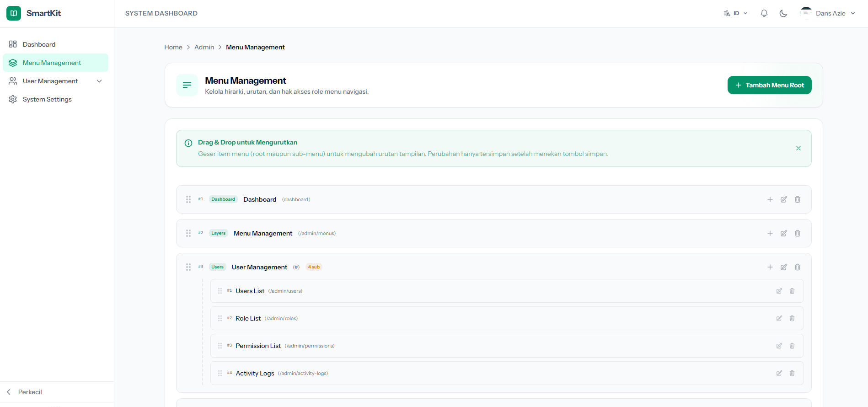Click Home breadcrumb link
868x407 pixels.
[x=173, y=47]
